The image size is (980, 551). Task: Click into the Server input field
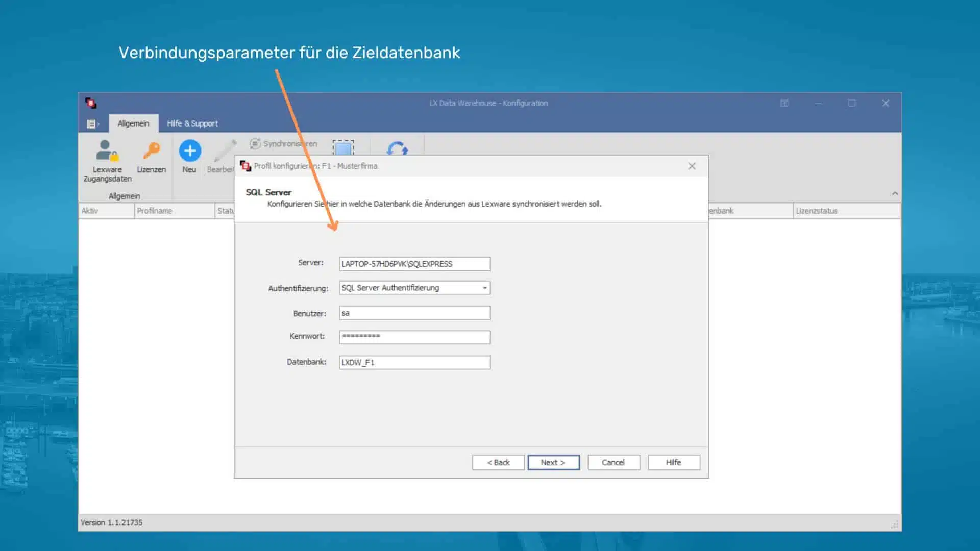(414, 264)
